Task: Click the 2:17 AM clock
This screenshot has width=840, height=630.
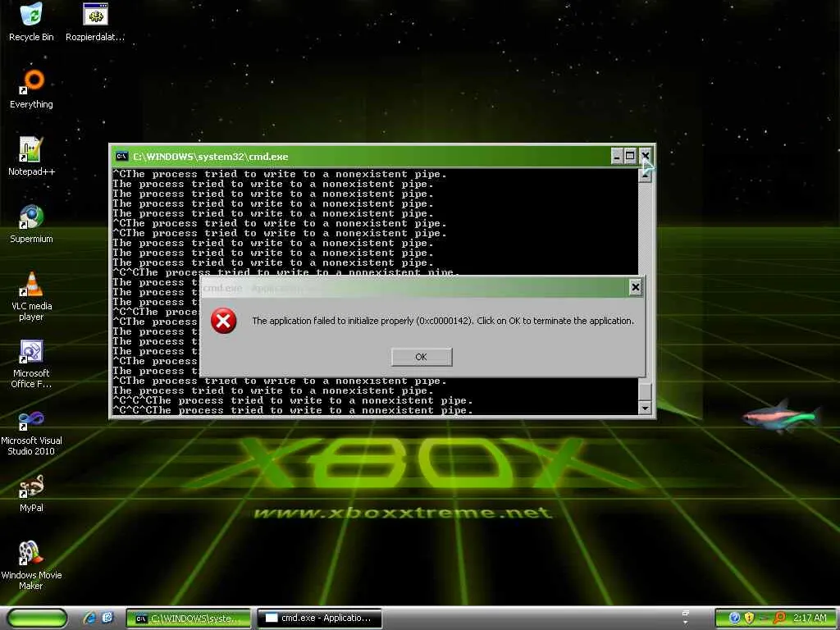Action: pyautogui.click(x=810, y=619)
